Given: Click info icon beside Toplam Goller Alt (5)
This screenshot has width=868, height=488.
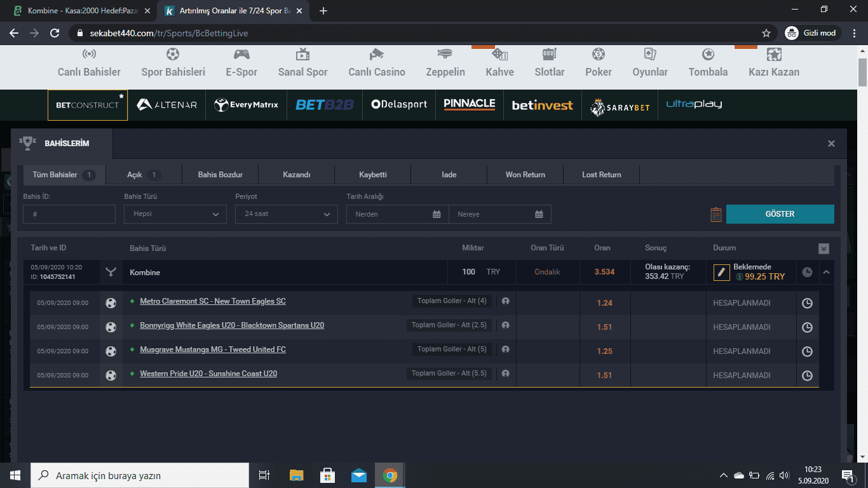Looking at the screenshot, I should 505,349.
